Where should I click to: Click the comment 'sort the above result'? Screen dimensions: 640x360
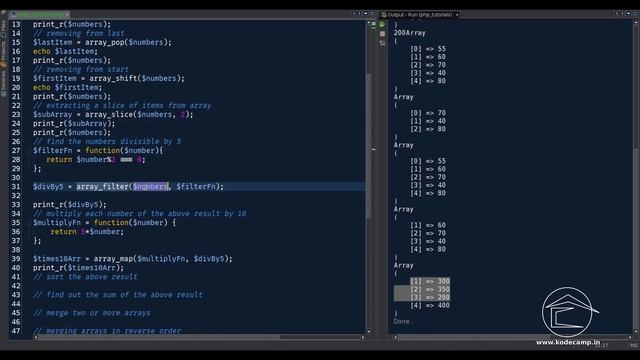[x=85, y=277]
